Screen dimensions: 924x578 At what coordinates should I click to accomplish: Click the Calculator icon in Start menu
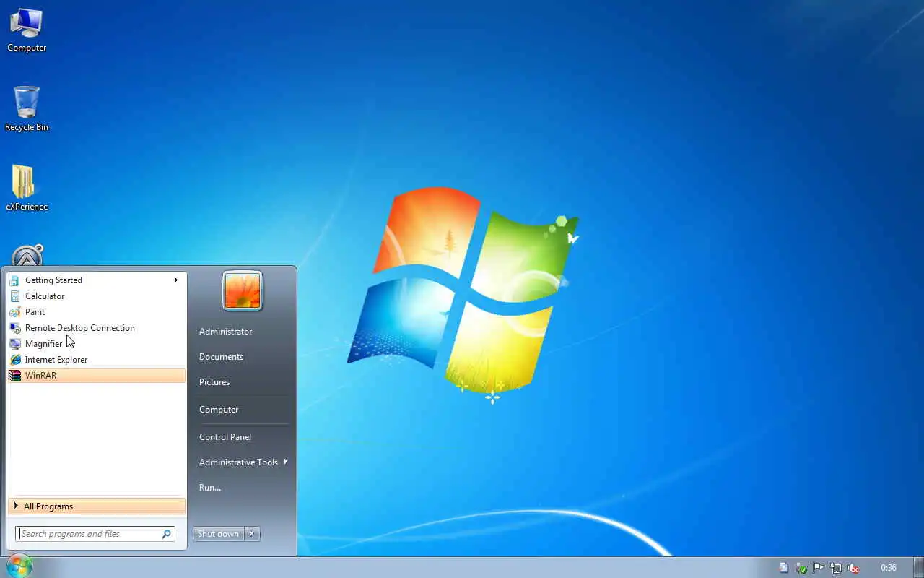click(14, 296)
